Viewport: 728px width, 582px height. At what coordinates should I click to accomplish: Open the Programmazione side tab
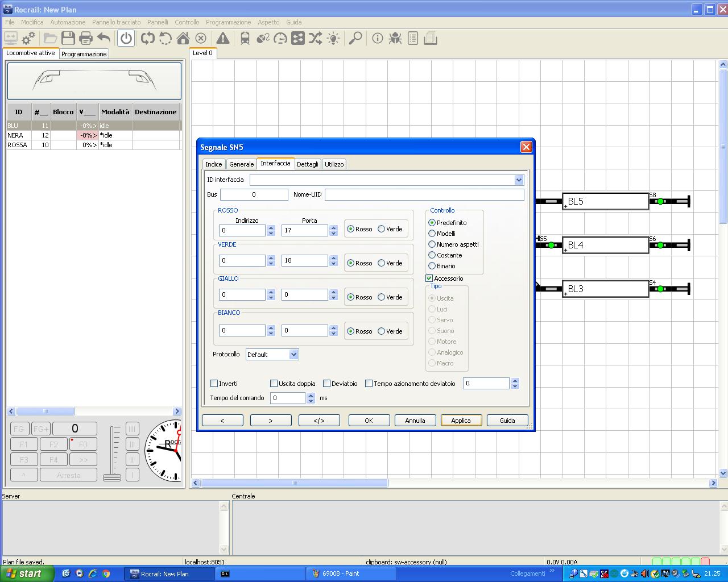point(84,54)
